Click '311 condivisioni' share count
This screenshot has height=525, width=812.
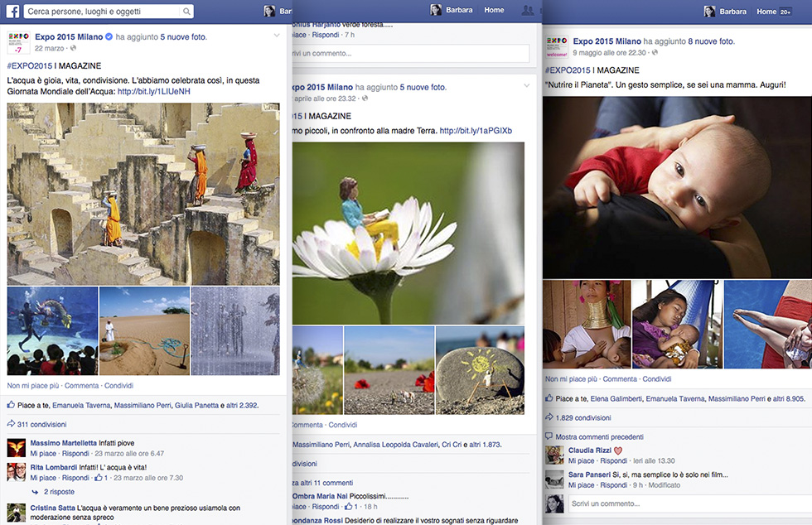click(42, 425)
